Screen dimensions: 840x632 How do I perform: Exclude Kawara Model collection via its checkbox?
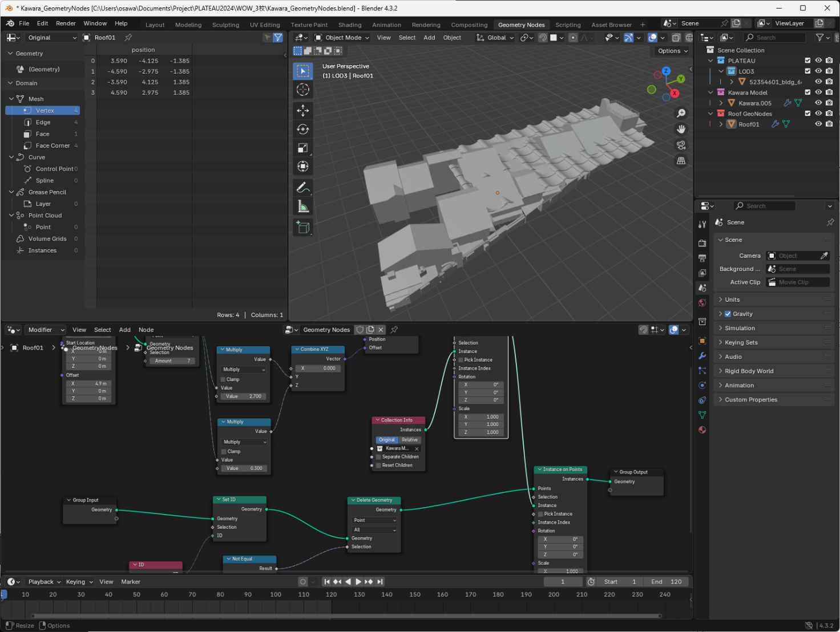(x=807, y=92)
